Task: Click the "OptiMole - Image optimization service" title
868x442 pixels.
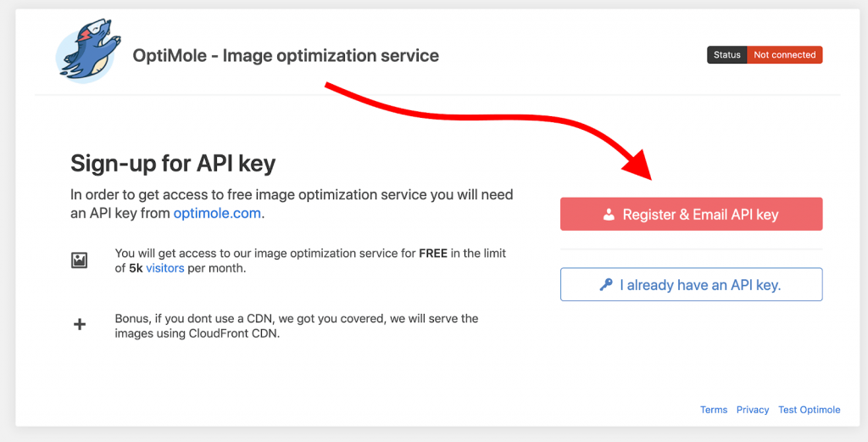Action: [x=286, y=56]
